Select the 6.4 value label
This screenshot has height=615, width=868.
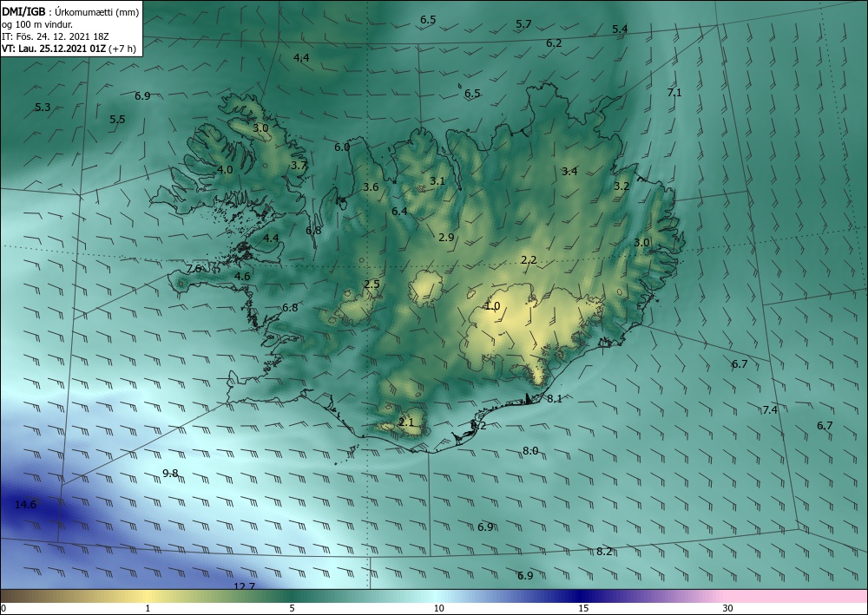coord(399,212)
